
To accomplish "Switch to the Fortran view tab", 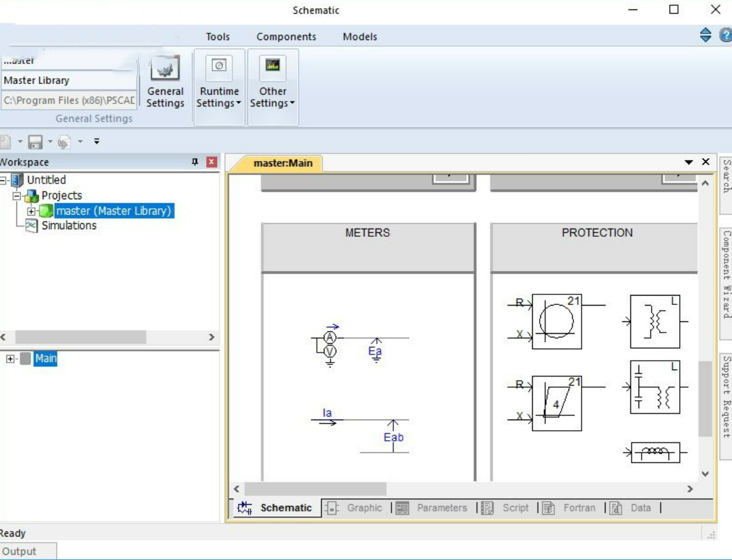I will click(x=569, y=508).
